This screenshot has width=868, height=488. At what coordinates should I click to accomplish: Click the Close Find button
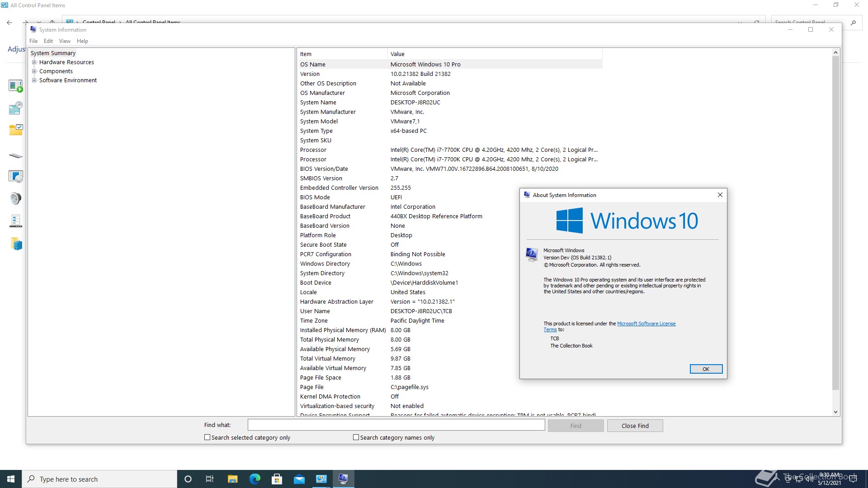click(635, 426)
